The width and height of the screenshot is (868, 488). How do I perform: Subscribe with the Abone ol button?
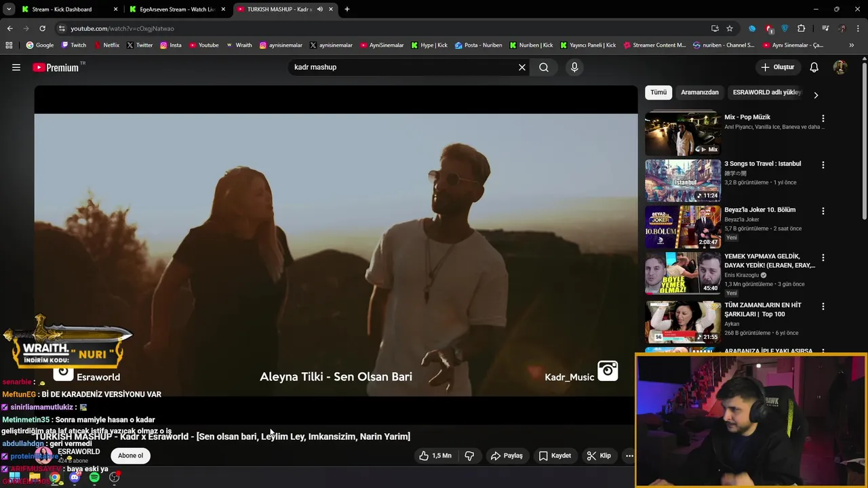tap(131, 455)
